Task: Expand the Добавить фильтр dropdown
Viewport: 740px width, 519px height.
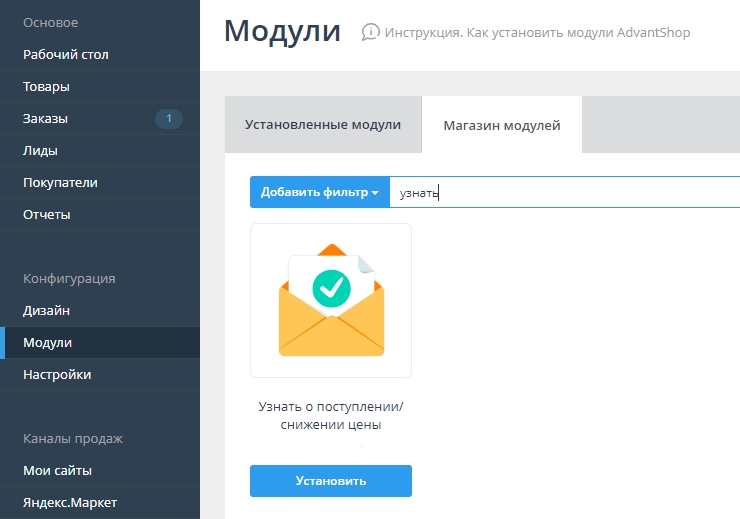Action: point(319,193)
